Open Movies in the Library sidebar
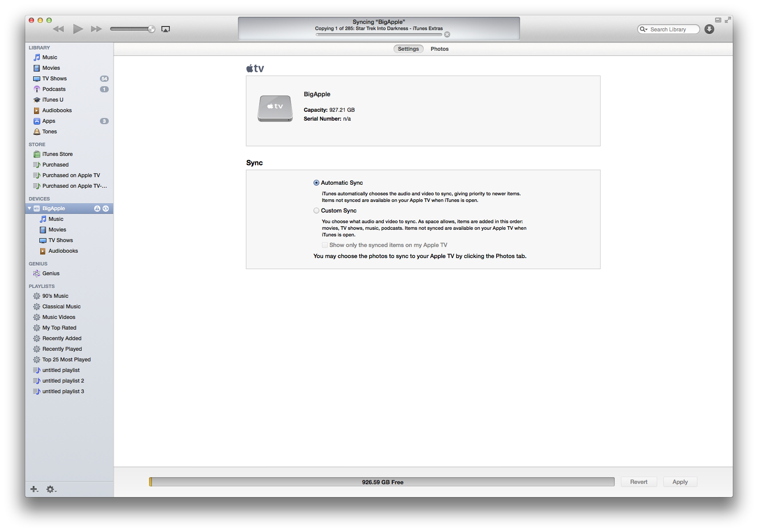This screenshot has width=758, height=532. click(69, 68)
